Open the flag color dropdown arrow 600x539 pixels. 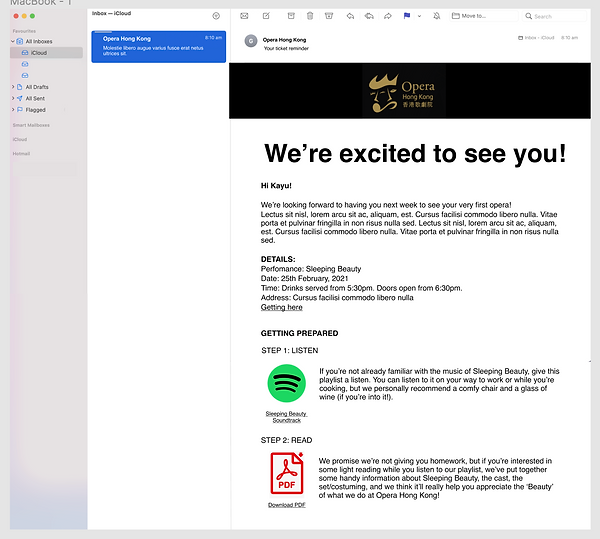click(419, 16)
